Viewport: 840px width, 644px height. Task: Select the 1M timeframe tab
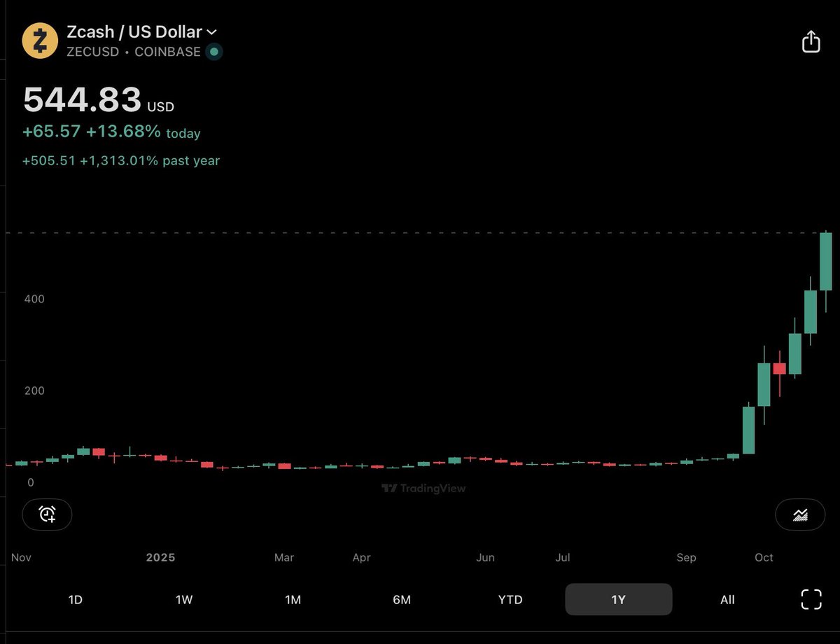point(293,600)
